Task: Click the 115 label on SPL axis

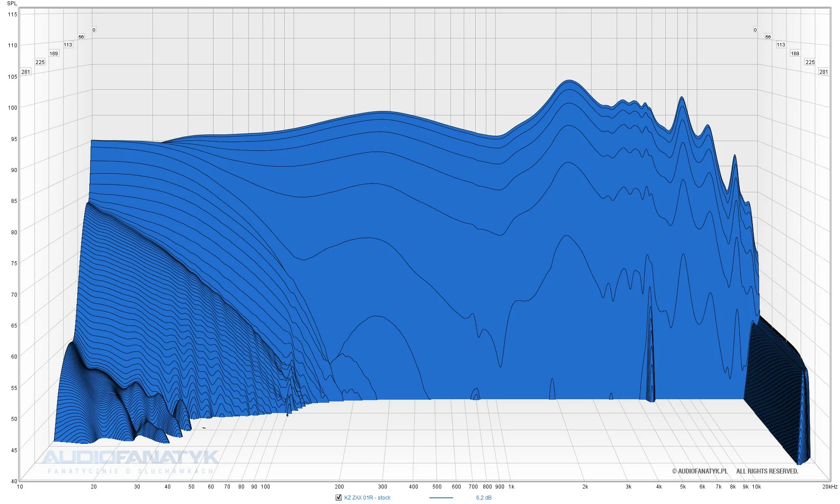Action: tap(13, 15)
